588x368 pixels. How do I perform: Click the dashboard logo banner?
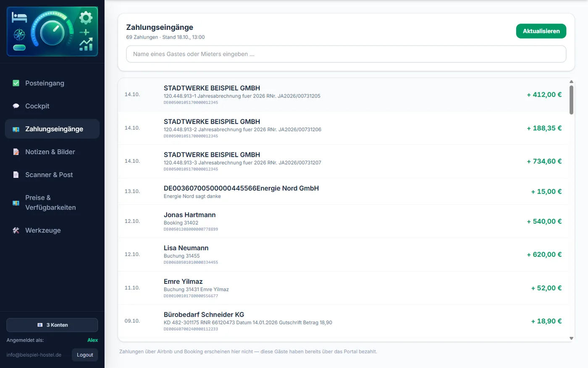click(52, 32)
